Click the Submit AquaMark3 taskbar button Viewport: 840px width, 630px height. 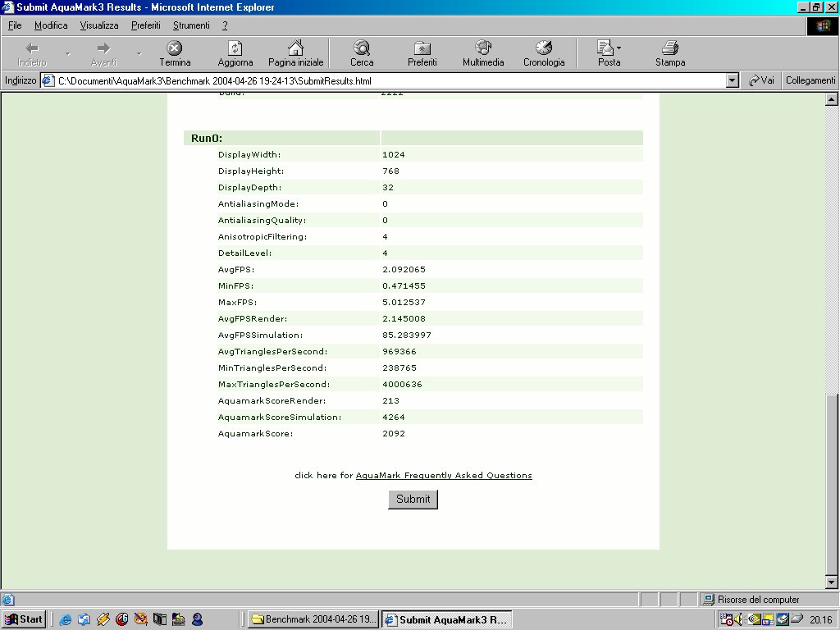click(x=447, y=619)
